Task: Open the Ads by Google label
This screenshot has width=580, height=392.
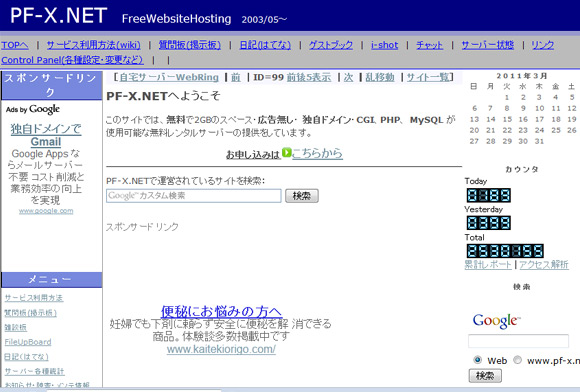Action: coord(33,109)
